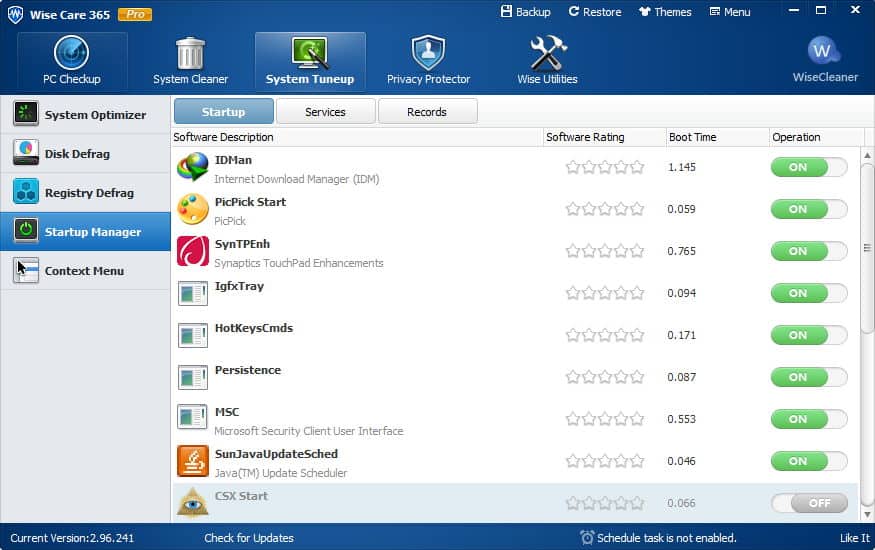875x550 pixels.
Task: Switch off Persistence startup toggle
Action: (809, 377)
